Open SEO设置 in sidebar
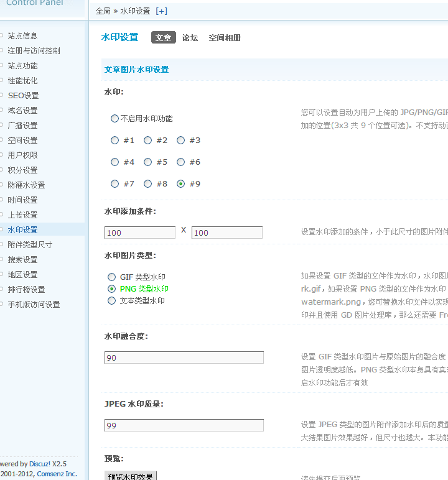The image size is (448, 480). point(23,96)
